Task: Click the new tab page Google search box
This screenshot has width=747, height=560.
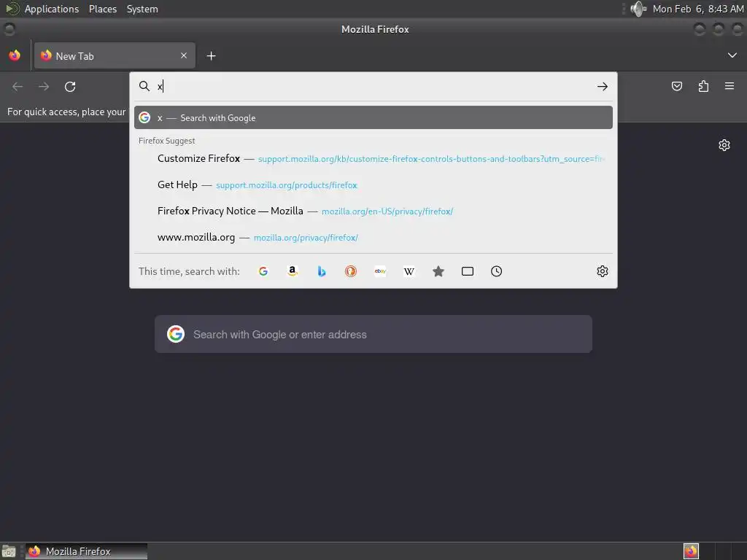Action: (373, 334)
